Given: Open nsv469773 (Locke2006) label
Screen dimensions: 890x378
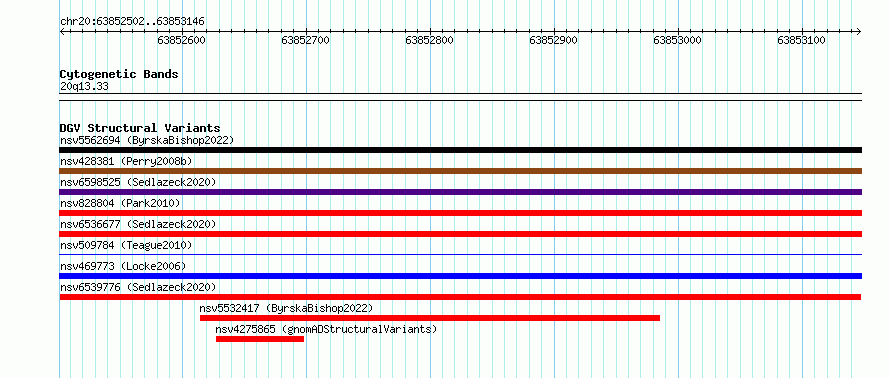Looking at the screenshot, I should [x=123, y=266].
